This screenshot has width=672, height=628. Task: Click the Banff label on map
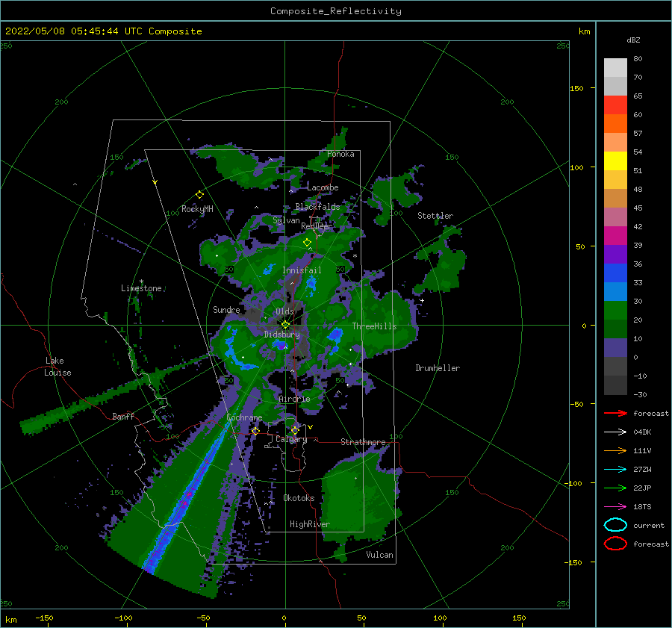[123, 416]
